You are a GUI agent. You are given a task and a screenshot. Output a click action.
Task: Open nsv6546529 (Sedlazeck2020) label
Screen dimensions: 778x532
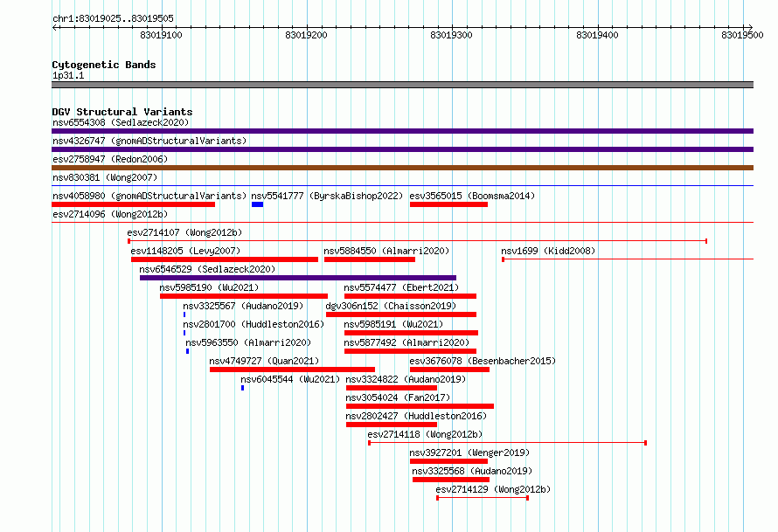tap(207, 269)
